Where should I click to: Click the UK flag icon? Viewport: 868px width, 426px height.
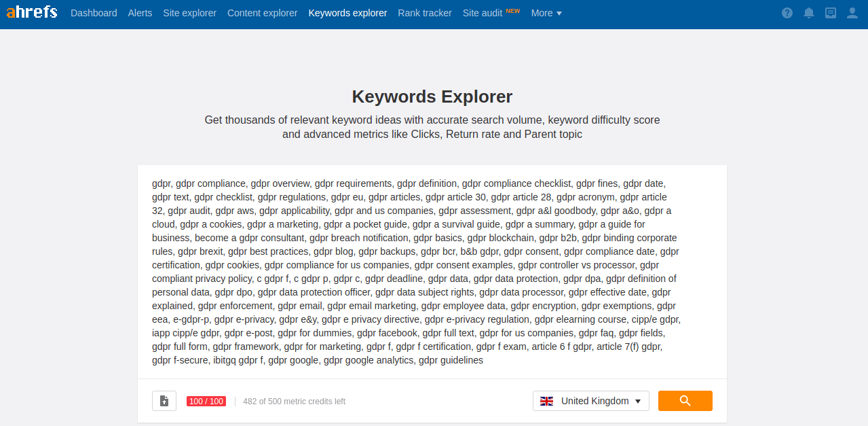pyautogui.click(x=546, y=401)
